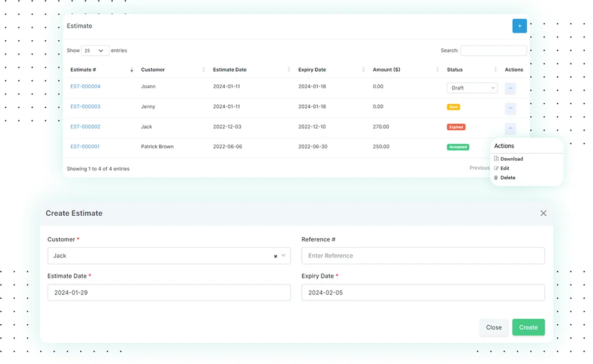
Task: Close the Create Estimate dialog with X
Action: (543, 213)
